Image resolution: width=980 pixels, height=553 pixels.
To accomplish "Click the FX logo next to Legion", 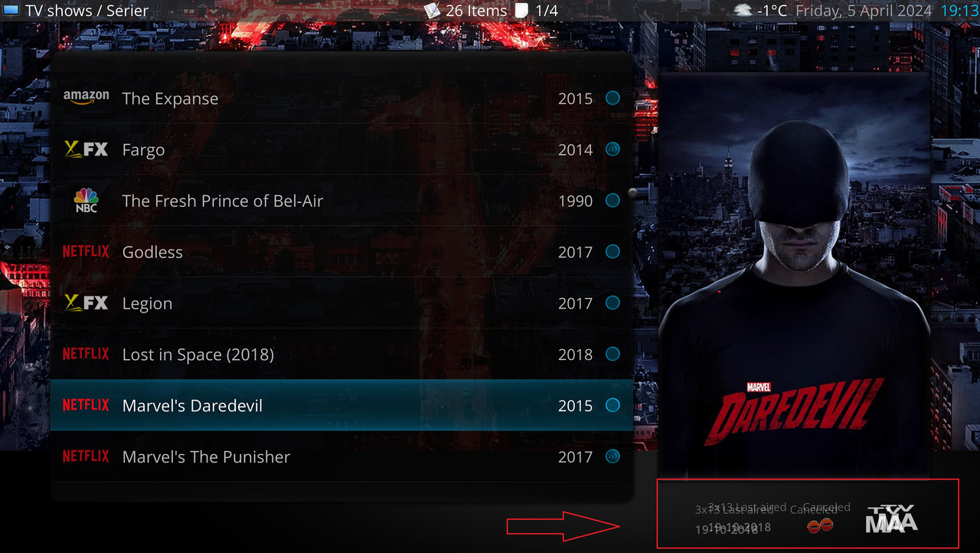I will coord(86,303).
